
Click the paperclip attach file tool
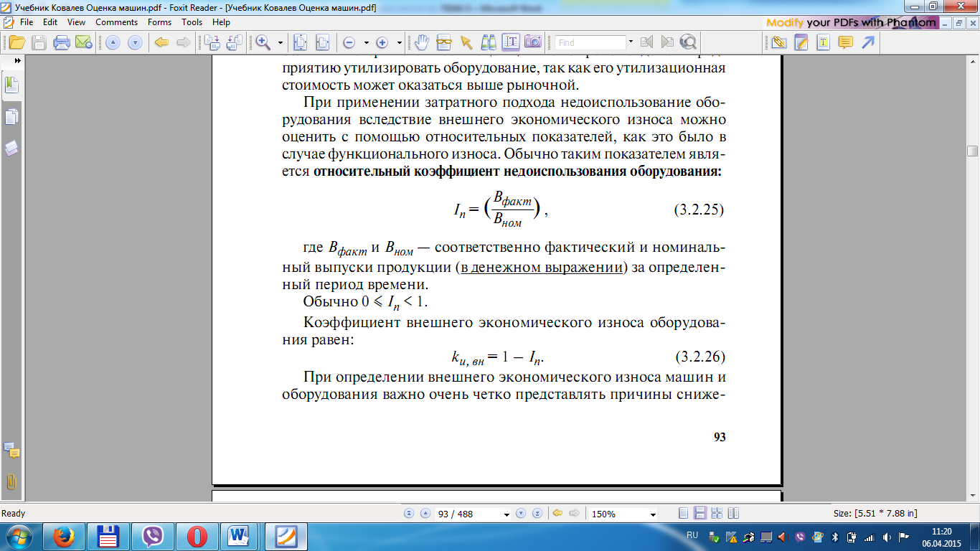tap(780, 42)
